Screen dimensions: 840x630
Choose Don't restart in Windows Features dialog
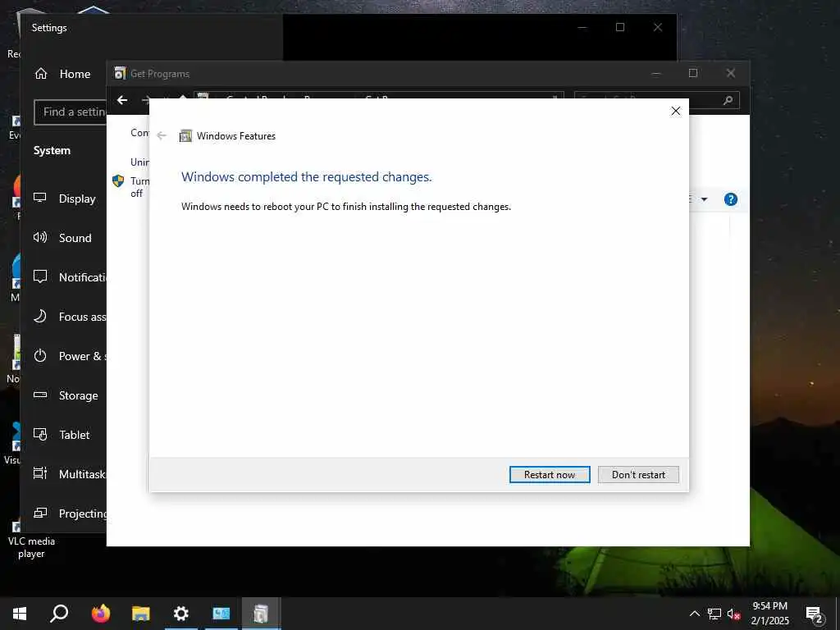coord(638,475)
